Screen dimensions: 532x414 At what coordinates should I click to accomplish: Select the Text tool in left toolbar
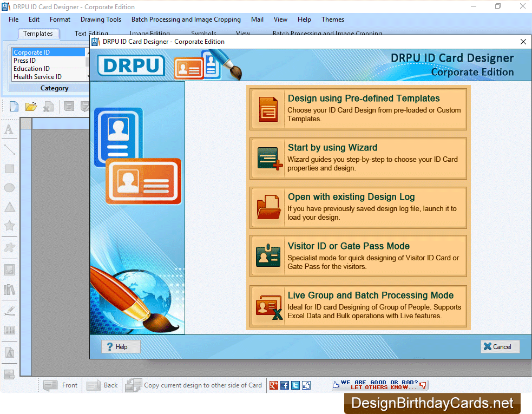tap(9, 130)
